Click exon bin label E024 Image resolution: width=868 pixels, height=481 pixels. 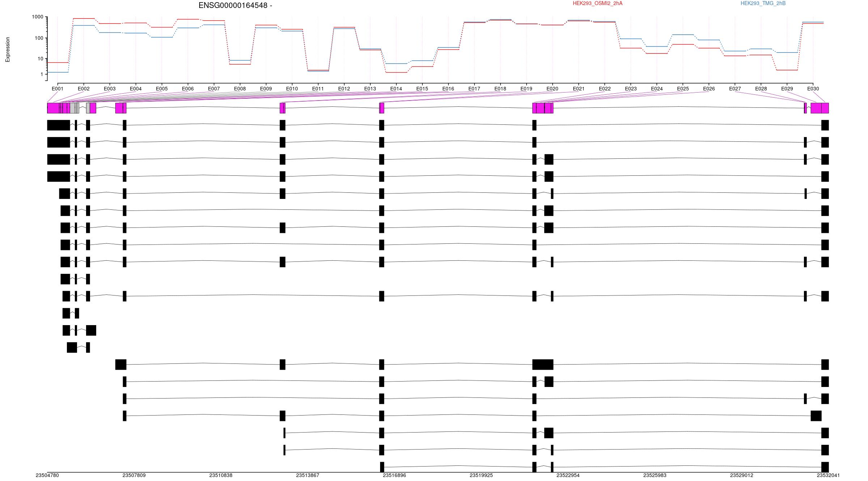(x=657, y=89)
